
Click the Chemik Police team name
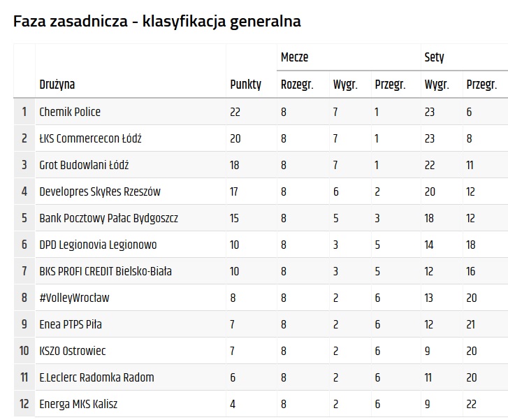[70, 112]
